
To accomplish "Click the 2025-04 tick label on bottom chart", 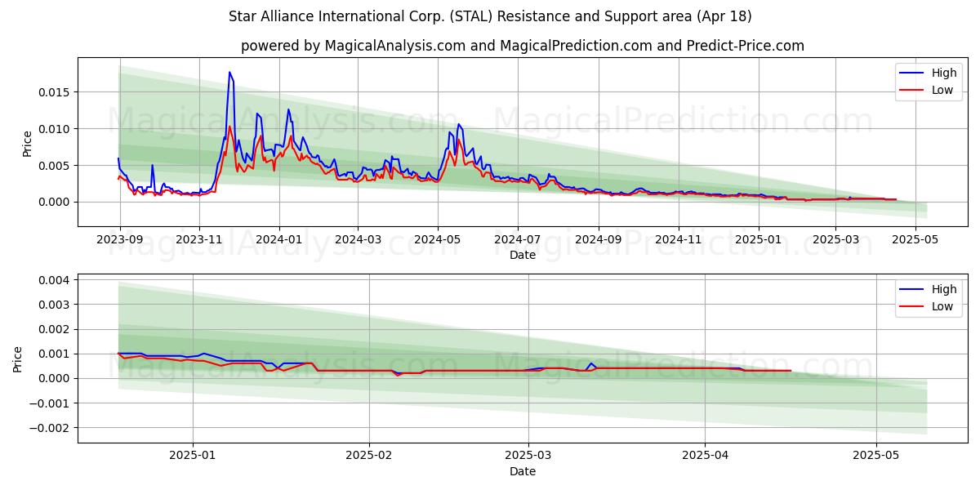I will point(705,456).
